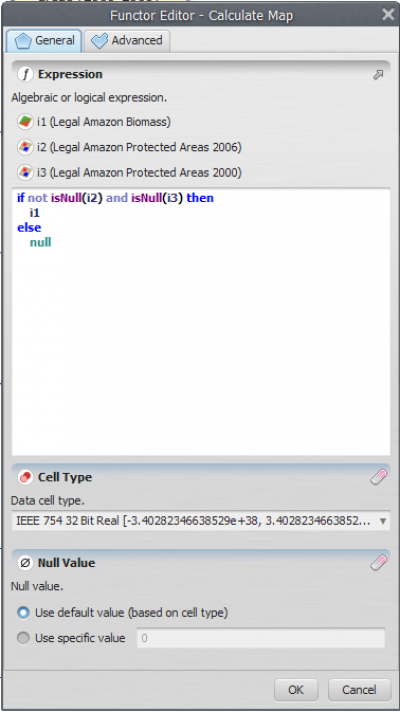Image resolution: width=400 pixels, height=712 pixels.
Task: Pop out the Expression editor arrow icon
Action: tap(378, 75)
